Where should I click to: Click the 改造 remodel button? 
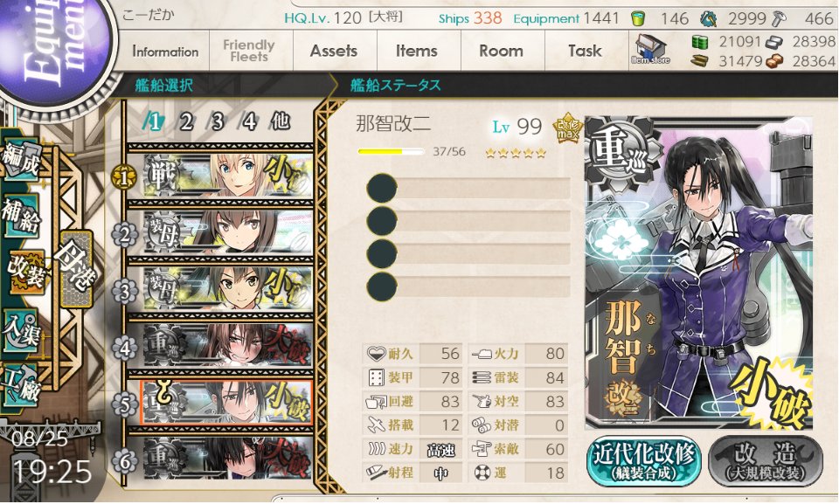pos(766,460)
